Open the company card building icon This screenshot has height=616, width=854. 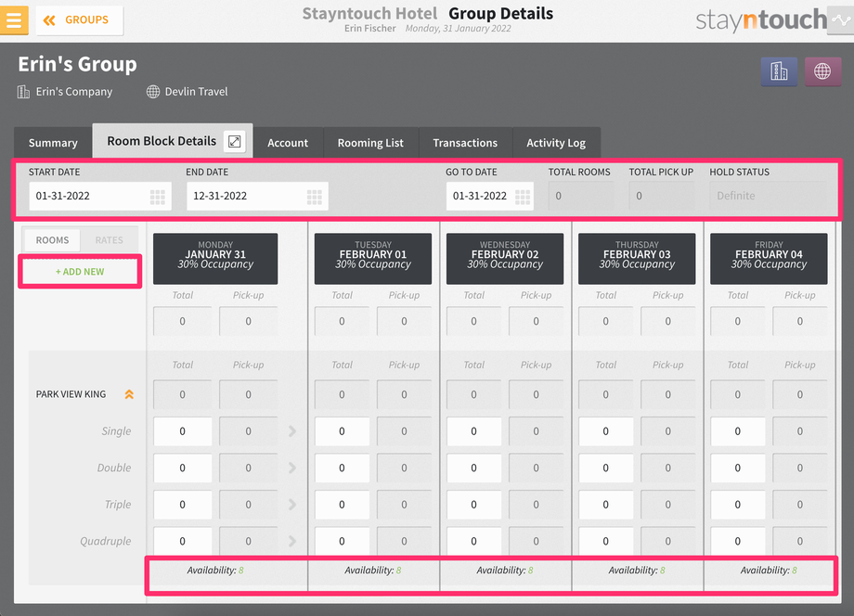pos(779,71)
